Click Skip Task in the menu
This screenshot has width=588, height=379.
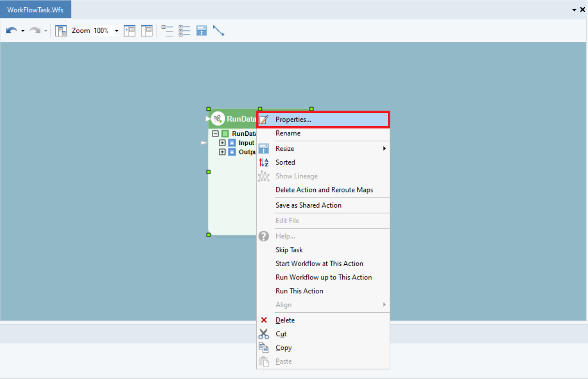[x=289, y=250]
